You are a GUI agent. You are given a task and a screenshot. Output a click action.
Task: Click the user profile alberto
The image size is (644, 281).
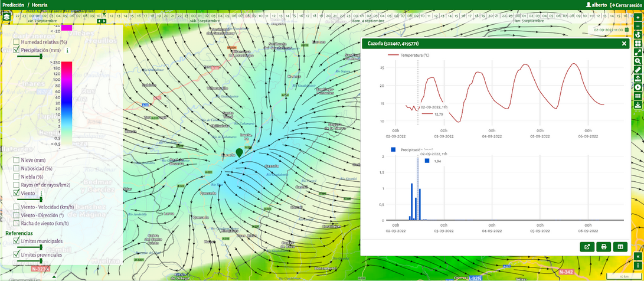596,5
